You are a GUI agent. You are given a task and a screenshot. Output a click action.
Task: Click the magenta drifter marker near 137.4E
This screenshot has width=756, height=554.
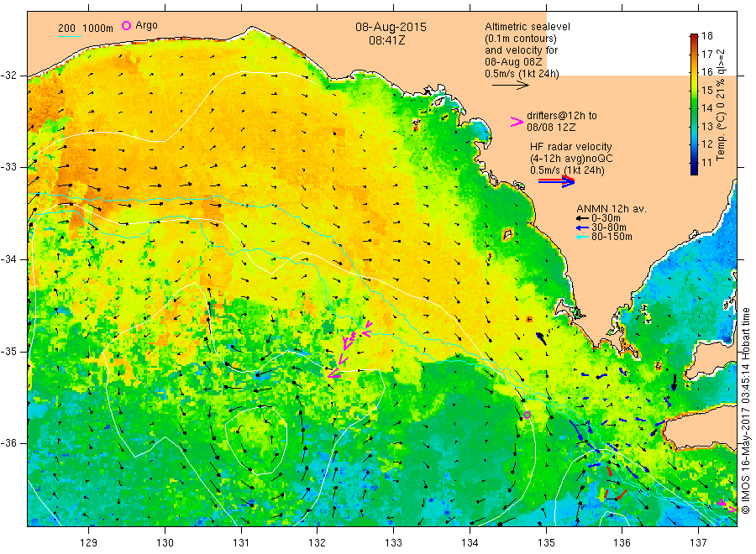727,506
